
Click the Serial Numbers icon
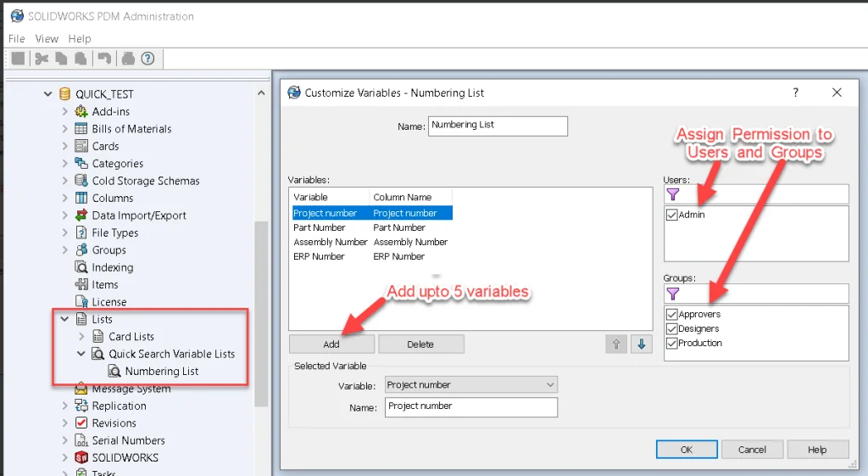coord(81,440)
